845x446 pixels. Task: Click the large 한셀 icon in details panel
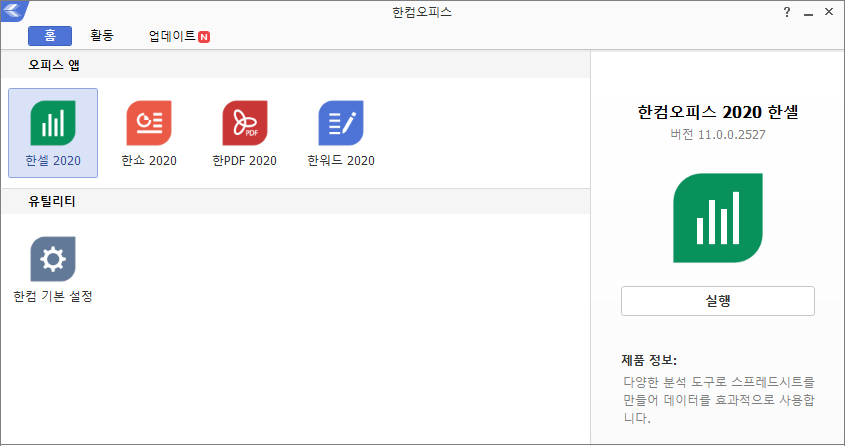[x=718, y=218]
